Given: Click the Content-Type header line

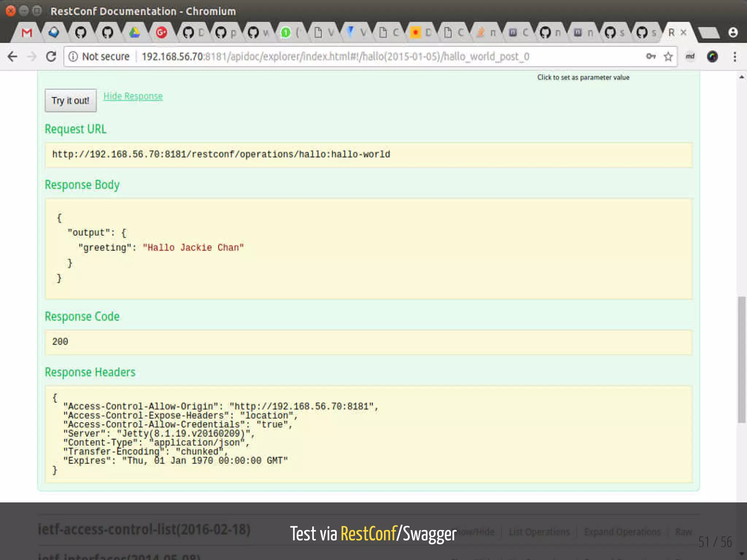Looking at the screenshot, I should pos(156,443).
